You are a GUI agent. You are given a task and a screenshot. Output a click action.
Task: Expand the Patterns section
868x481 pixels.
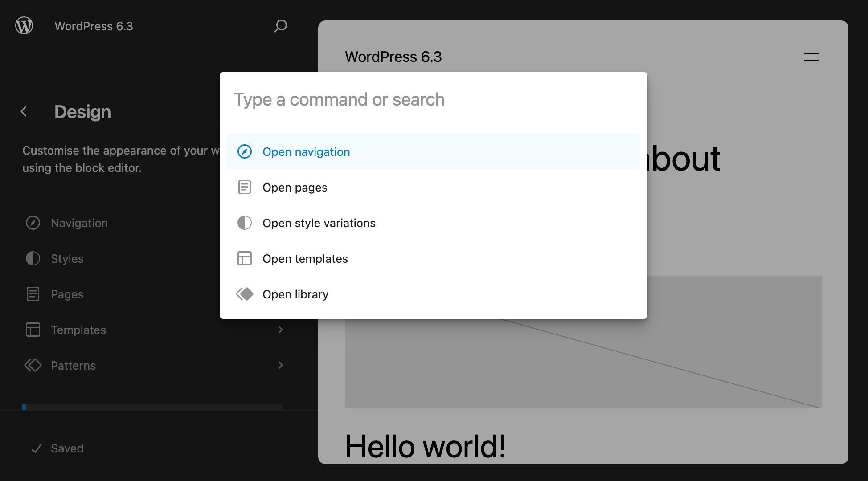280,365
